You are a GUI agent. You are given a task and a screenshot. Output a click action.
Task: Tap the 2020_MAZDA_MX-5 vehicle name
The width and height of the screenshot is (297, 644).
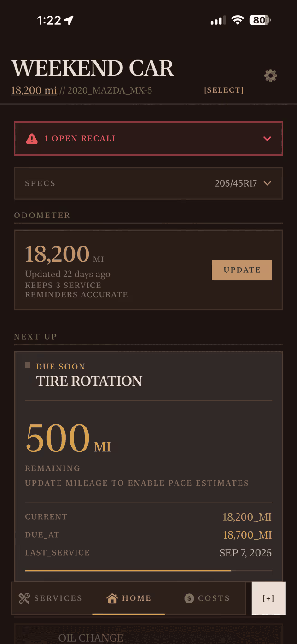(111, 90)
